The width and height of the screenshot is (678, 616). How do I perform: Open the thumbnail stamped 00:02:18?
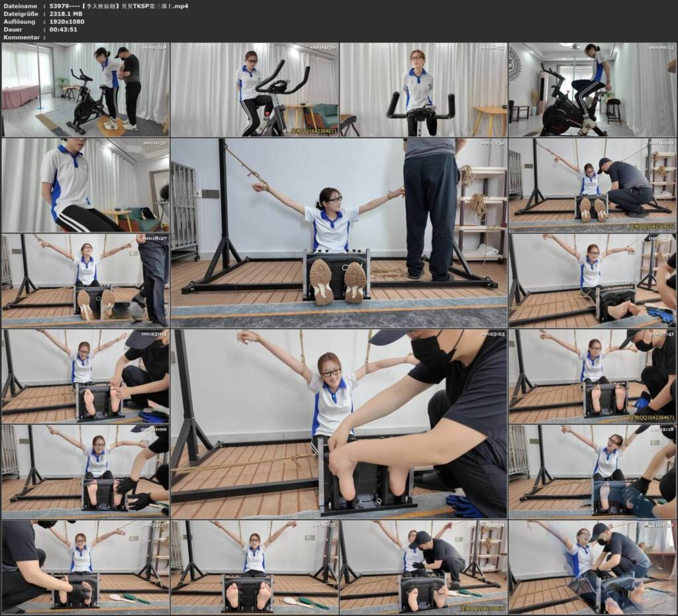[x=85, y=90]
